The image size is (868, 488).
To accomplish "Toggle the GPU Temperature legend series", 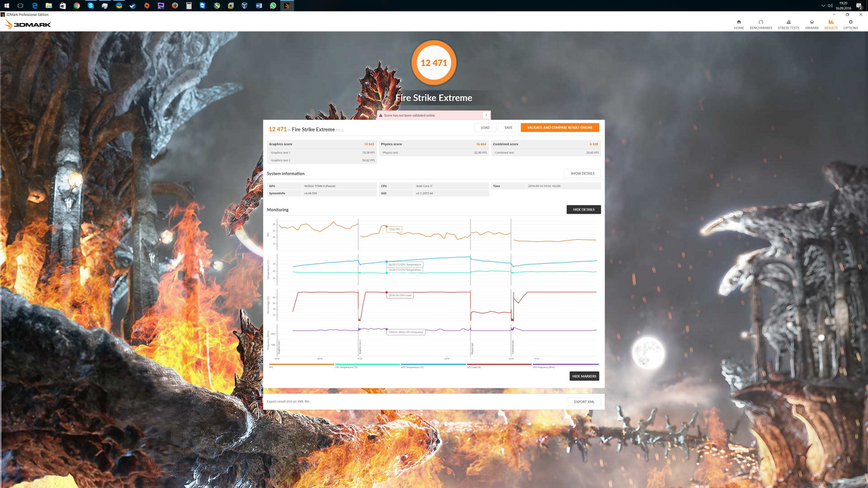I will coord(433,366).
